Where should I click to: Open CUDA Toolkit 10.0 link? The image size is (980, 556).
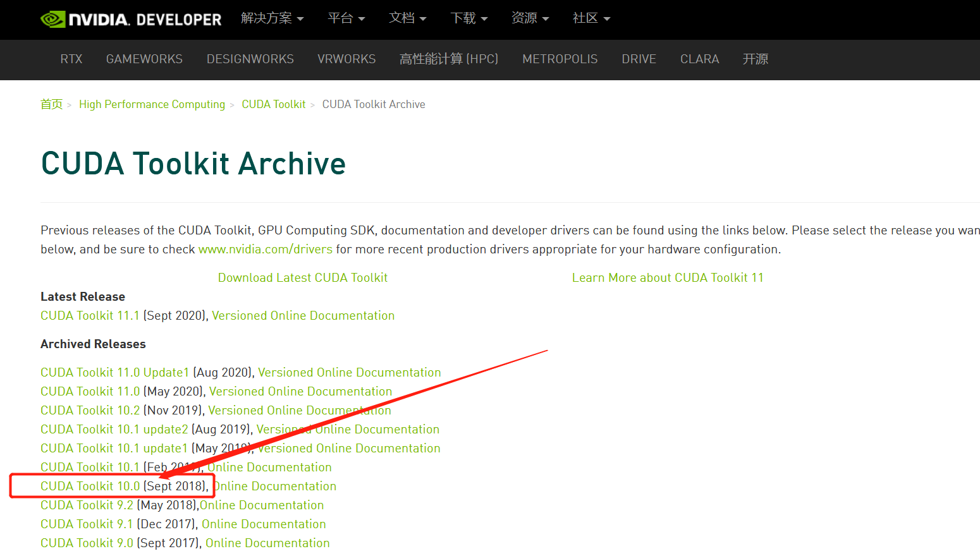pyautogui.click(x=90, y=486)
